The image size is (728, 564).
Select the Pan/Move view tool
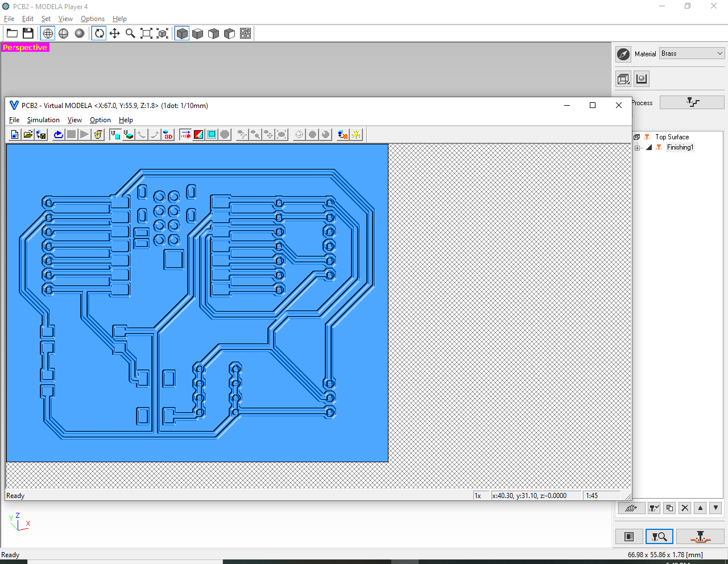[x=114, y=33]
